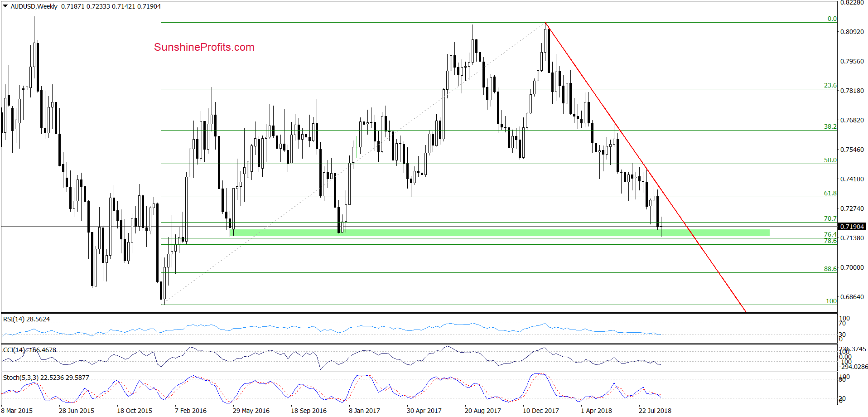Click the 1 Apr 2018 date label
This screenshot has height=417, width=868.
pos(596,411)
